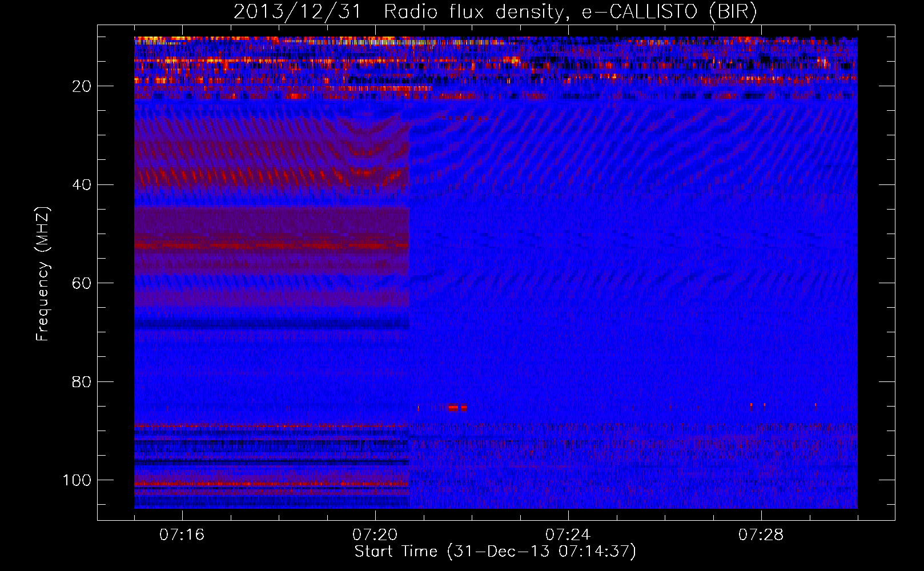
Task: Select the 'Frequency (MHZ)' y-axis label
Action: [43, 274]
